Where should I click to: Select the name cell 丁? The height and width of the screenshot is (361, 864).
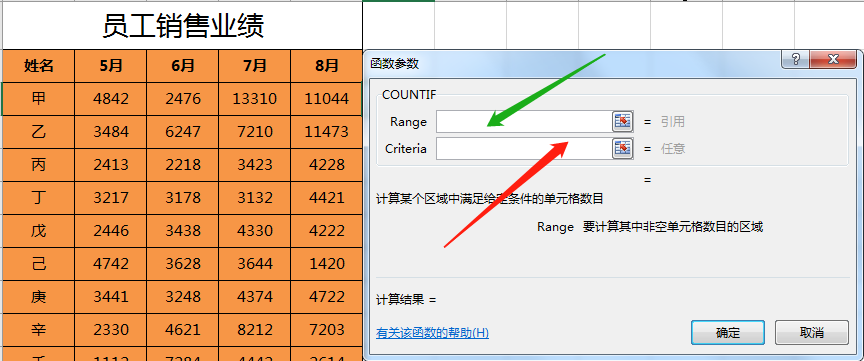pos(39,198)
